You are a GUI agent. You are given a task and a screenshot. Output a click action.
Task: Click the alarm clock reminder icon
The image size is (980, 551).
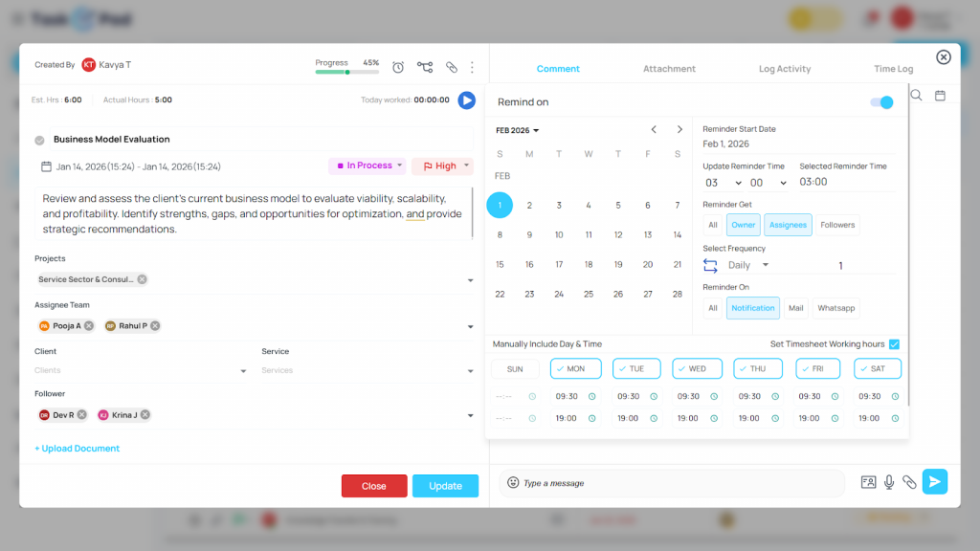point(398,67)
